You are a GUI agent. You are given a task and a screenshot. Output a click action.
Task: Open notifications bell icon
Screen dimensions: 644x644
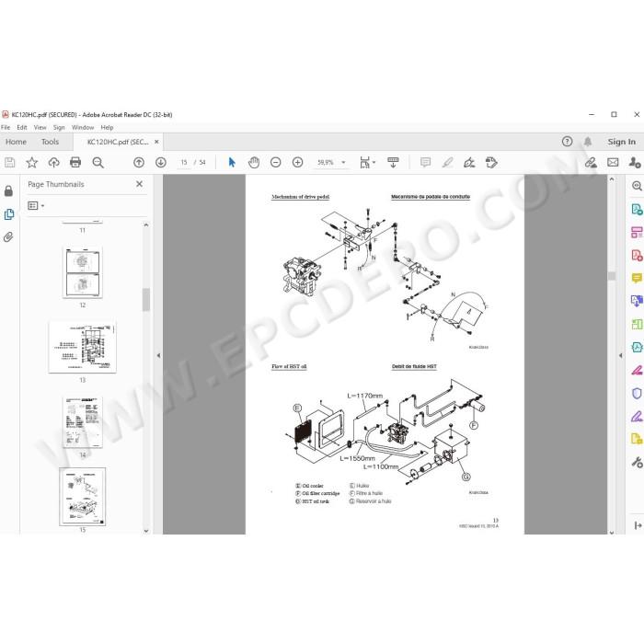pyautogui.click(x=588, y=142)
